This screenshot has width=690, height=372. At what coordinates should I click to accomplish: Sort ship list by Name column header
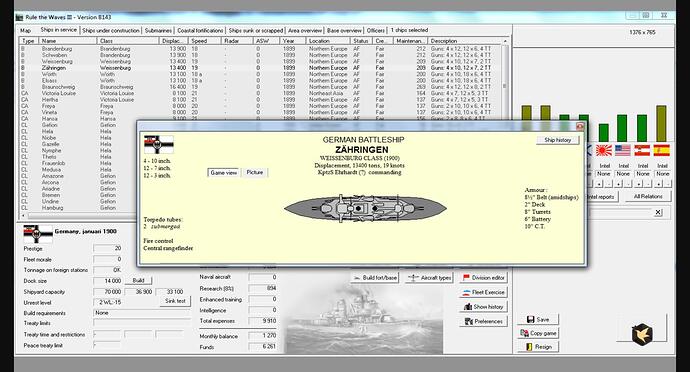pyautogui.click(x=68, y=41)
